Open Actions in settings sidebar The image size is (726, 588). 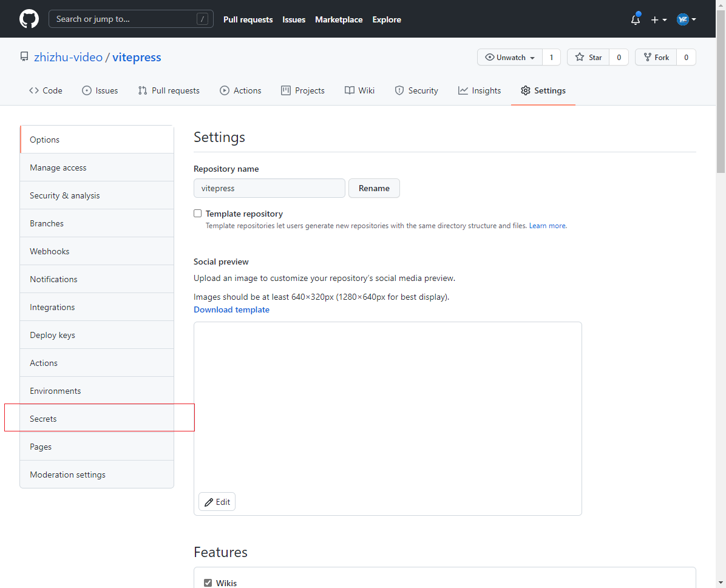pyautogui.click(x=97, y=363)
